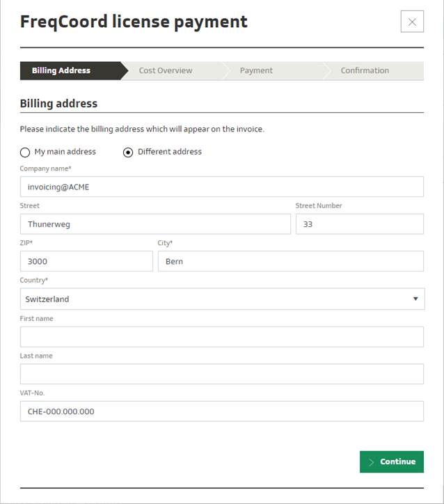Click the 'Billing address' section heading
Image resolution: width=444 pixels, height=504 pixels.
[58, 104]
